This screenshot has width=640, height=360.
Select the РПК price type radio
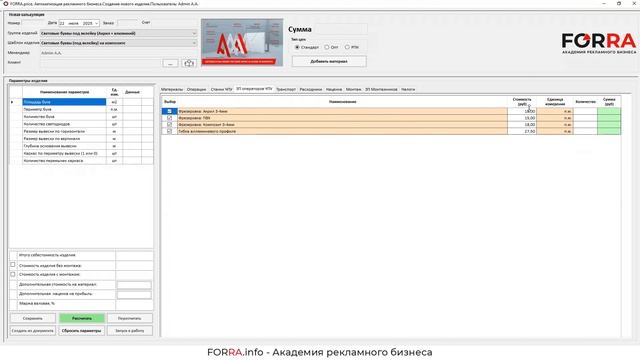347,47
